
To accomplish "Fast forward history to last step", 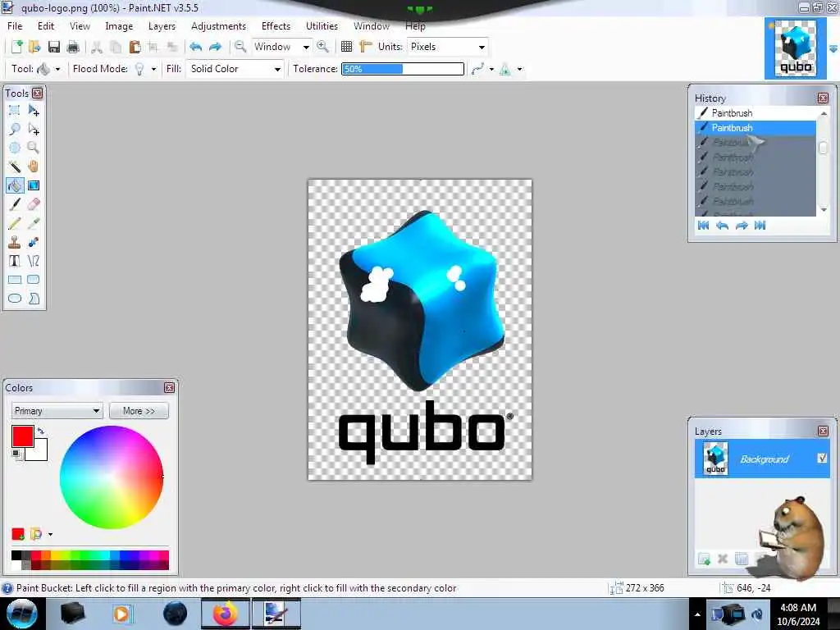I will pos(760,226).
